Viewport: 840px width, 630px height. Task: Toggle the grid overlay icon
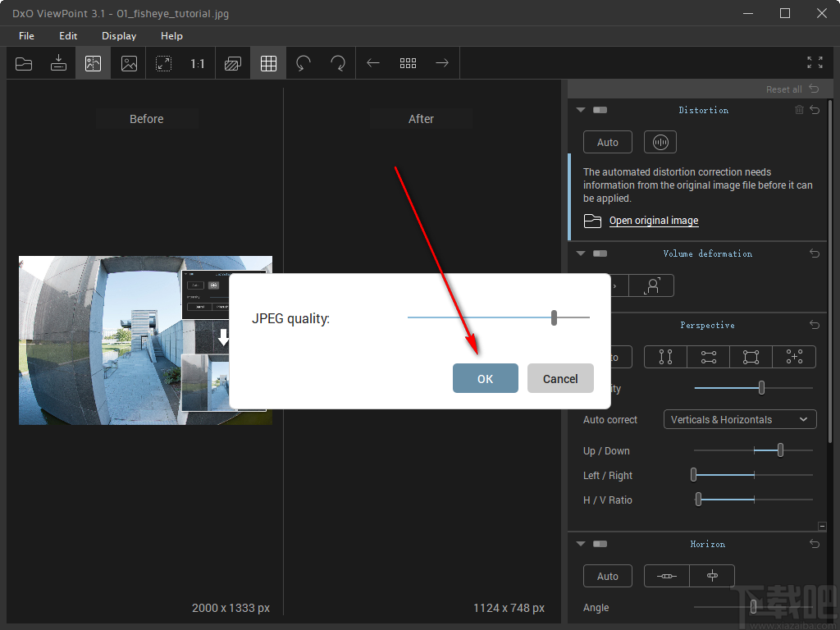268,63
